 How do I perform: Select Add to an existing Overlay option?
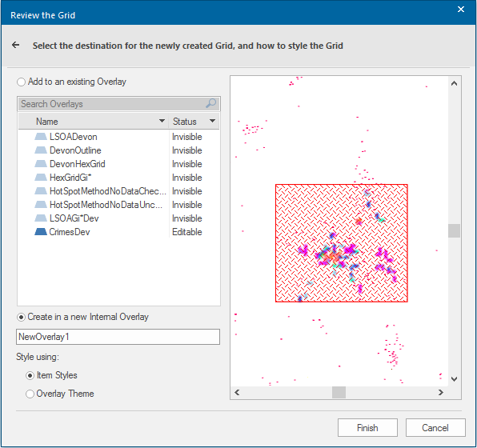pos(21,82)
